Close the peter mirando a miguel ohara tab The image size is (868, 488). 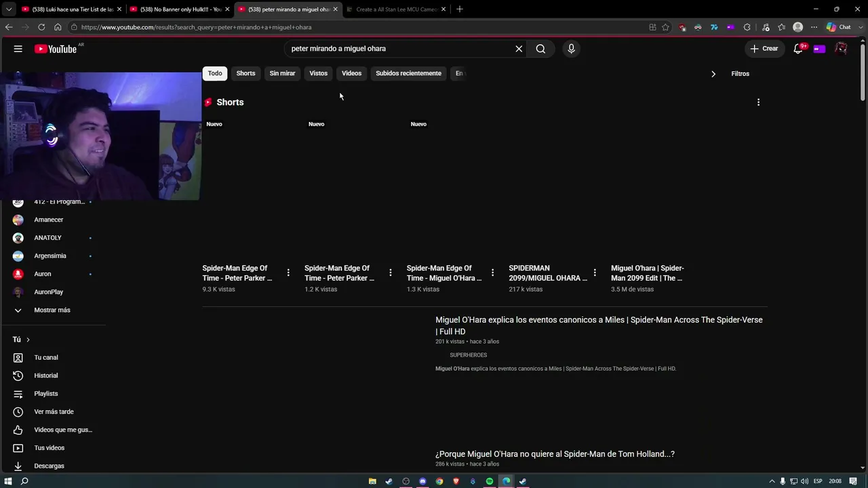[335, 9]
